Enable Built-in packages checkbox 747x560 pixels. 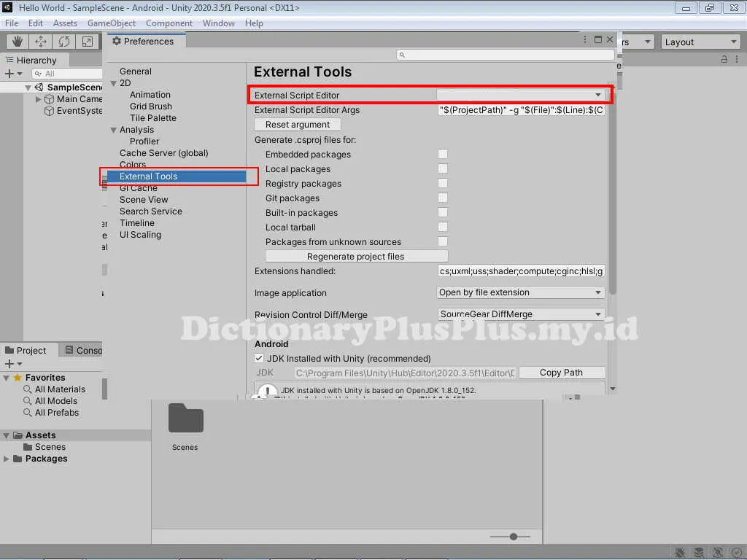tap(443, 212)
